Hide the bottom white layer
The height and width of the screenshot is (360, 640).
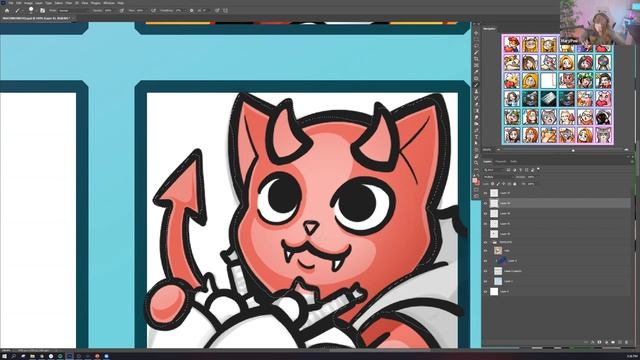tap(485, 291)
